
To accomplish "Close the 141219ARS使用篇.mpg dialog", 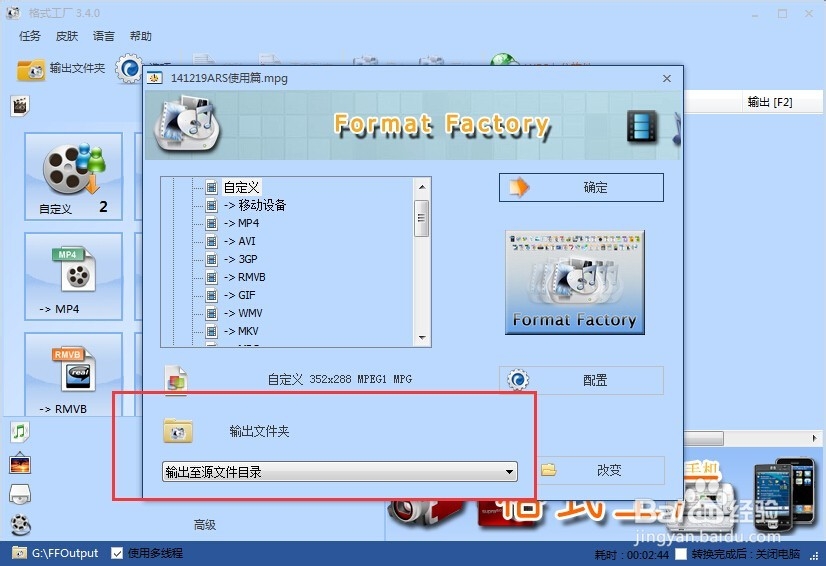I will [x=667, y=79].
